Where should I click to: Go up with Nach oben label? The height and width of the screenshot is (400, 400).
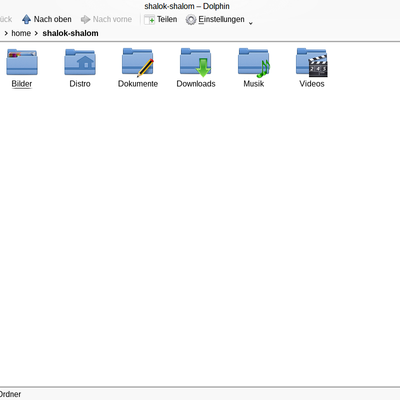[53, 19]
